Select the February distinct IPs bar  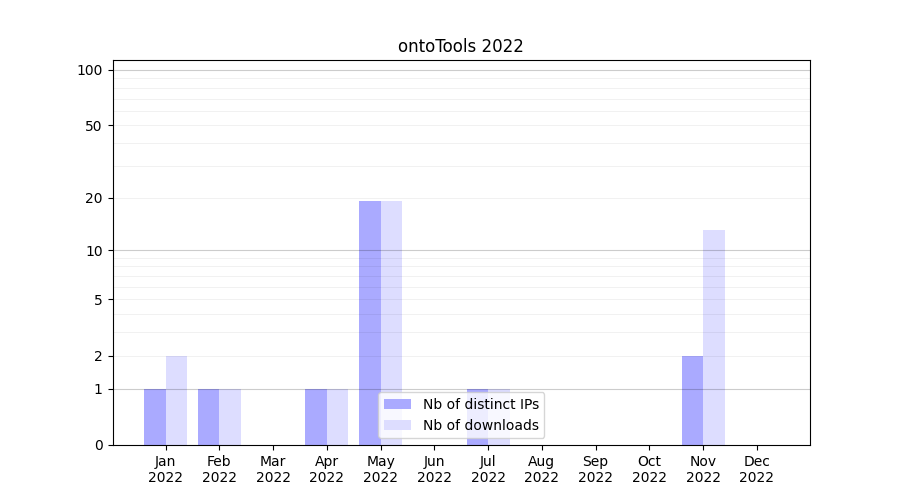209,417
